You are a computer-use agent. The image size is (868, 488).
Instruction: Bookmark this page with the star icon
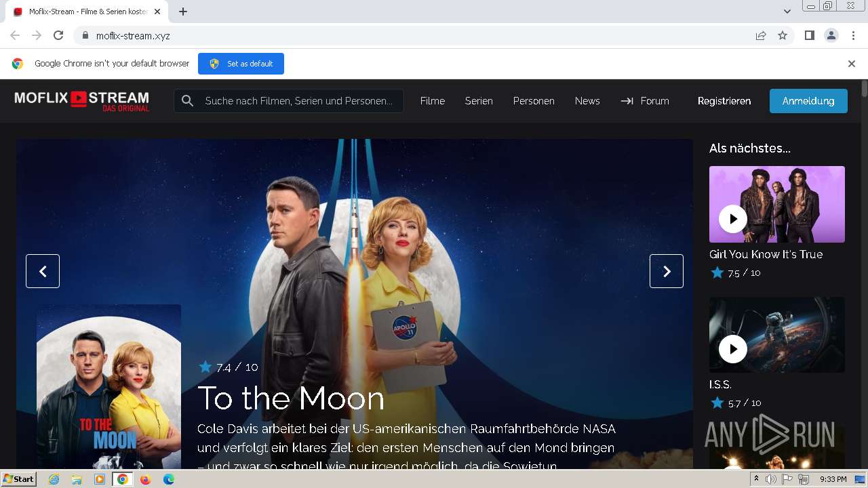click(x=783, y=36)
